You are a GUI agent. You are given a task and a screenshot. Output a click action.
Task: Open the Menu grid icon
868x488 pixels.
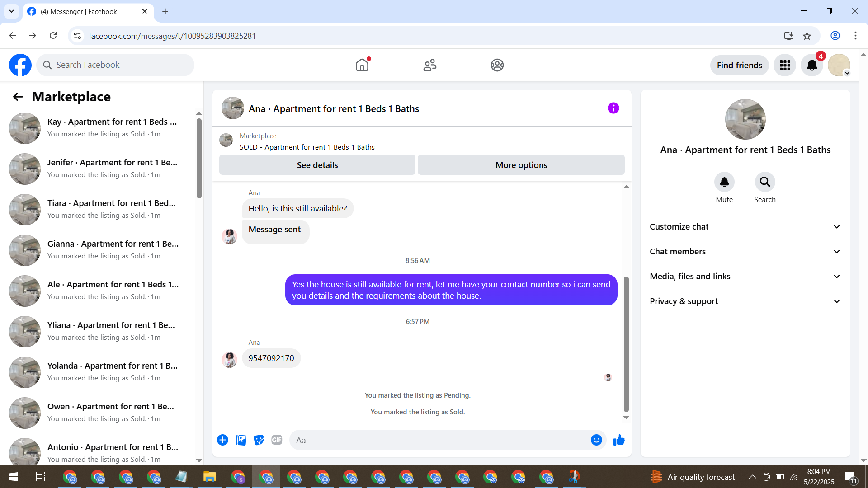785,66
